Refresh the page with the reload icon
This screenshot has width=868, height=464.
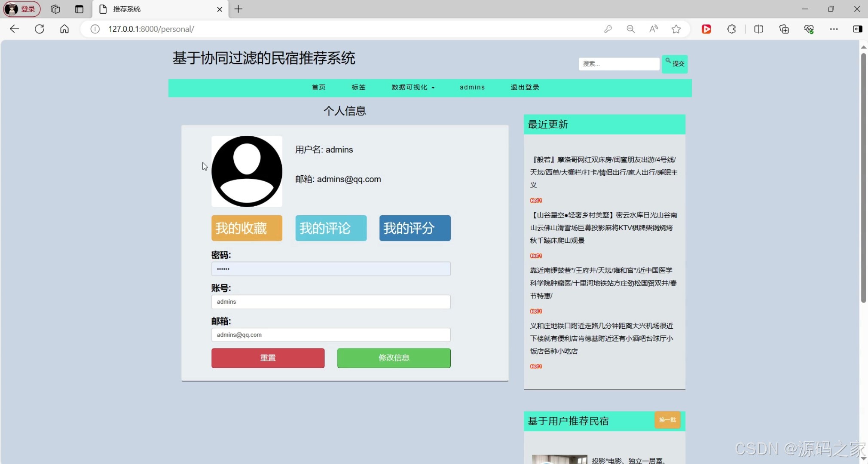tap(39, 29)
